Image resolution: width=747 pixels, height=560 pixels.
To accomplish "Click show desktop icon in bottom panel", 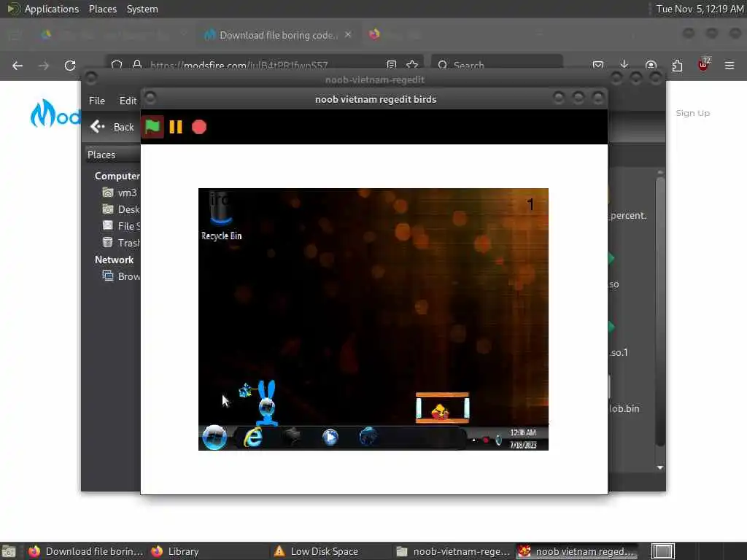I will point(9,551).
